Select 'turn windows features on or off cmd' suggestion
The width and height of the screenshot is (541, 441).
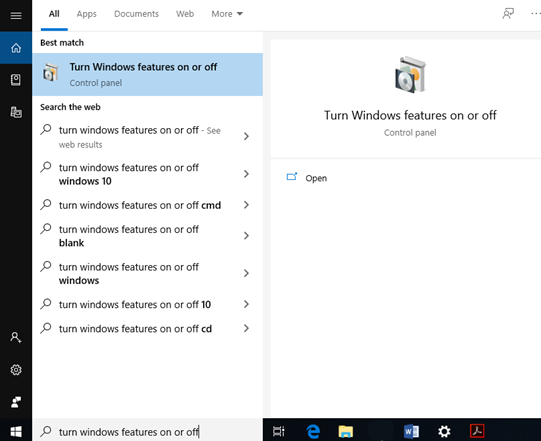click(x=147, y=205)
